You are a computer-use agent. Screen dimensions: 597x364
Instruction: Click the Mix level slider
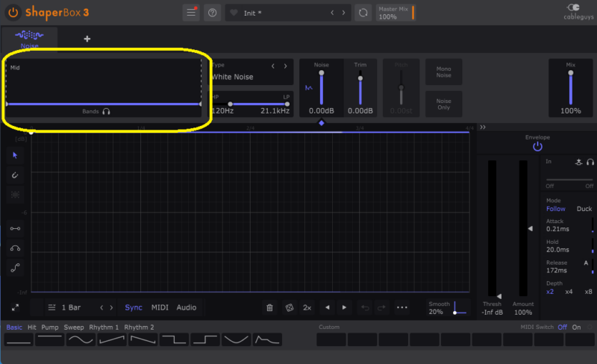pos(571,89)
